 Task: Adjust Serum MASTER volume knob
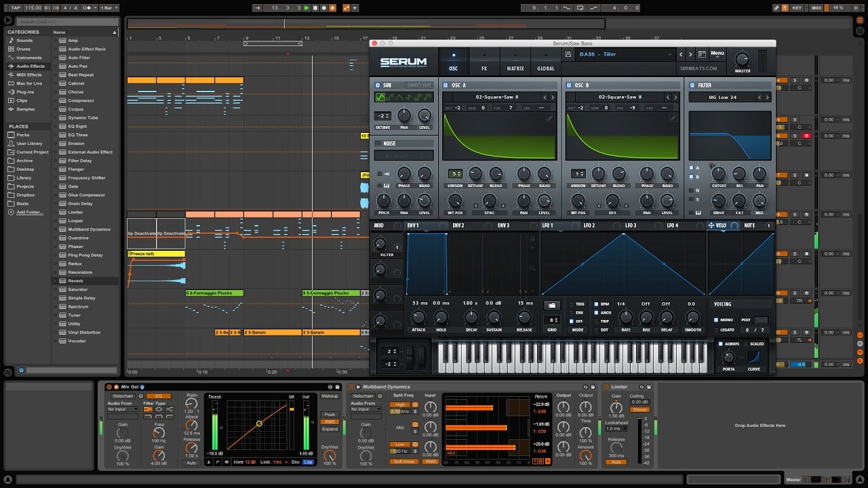coord(743,59)
